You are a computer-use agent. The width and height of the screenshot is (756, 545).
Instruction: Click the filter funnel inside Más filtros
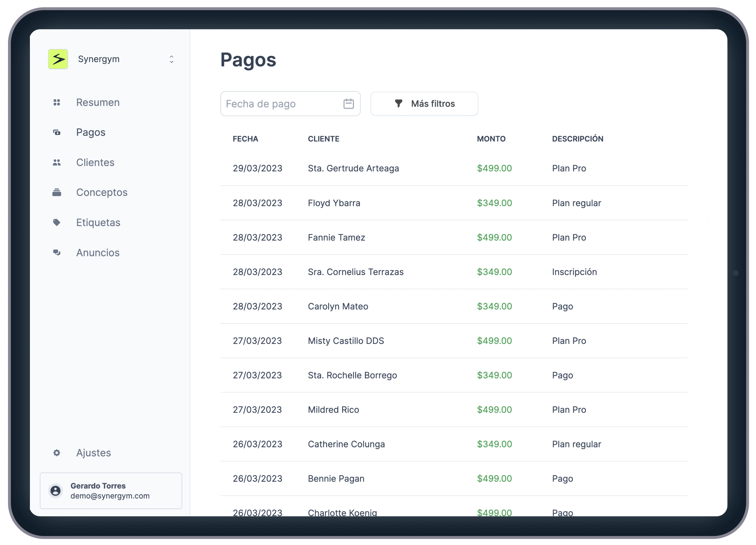399,104
